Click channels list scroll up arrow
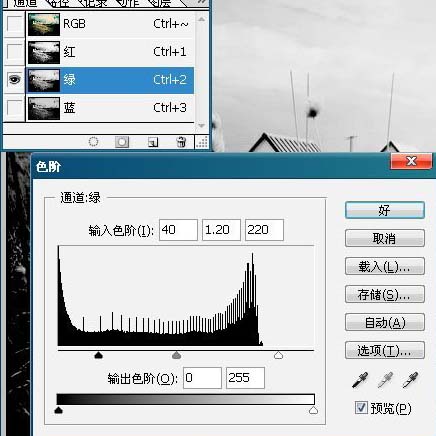The height and width of the screenshot is (436, 436). click(201, 19)
